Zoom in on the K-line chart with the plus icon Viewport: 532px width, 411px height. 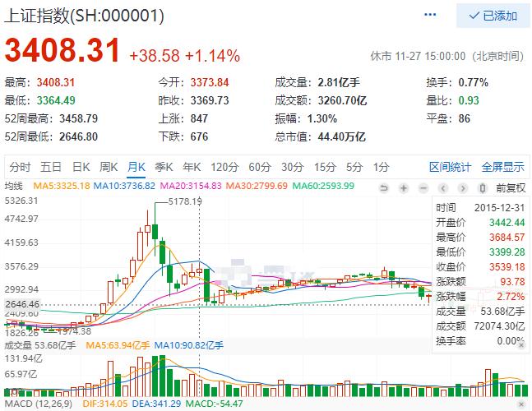pyautogui.click(x=404, y=188)
